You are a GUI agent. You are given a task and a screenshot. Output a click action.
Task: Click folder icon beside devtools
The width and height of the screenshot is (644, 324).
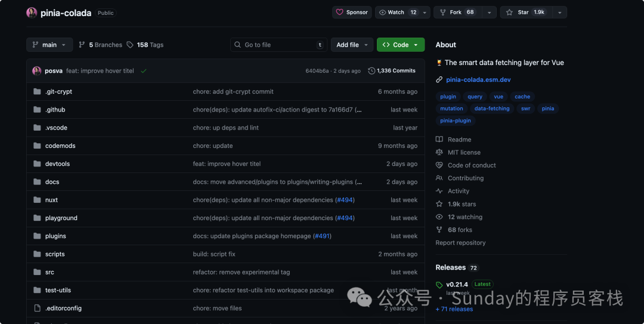point(37,164)
